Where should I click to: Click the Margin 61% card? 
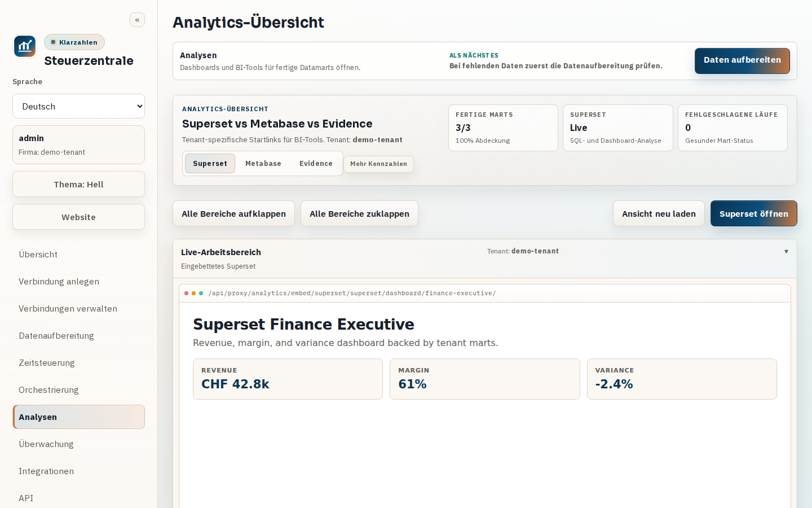[x=485, y=379]
